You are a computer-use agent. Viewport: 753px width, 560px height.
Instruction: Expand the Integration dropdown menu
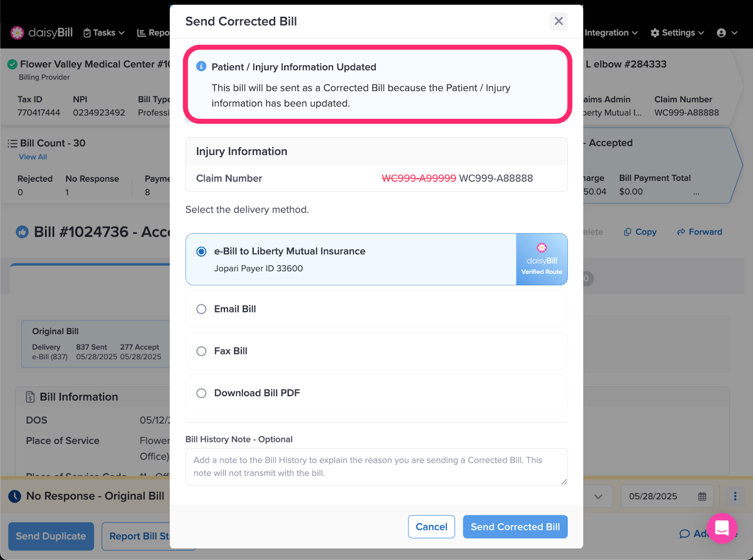click(x=611, y=33)
